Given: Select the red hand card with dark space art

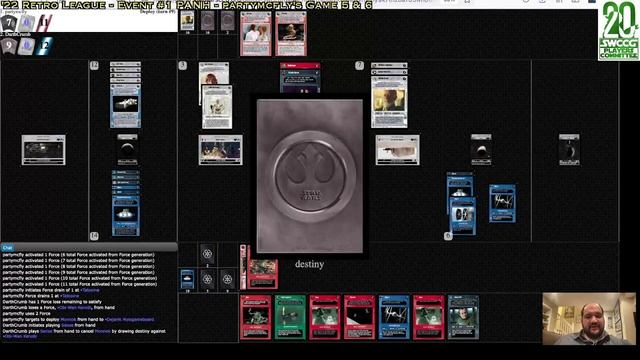Looking at the screenshot, I should [x=359, y=318].
